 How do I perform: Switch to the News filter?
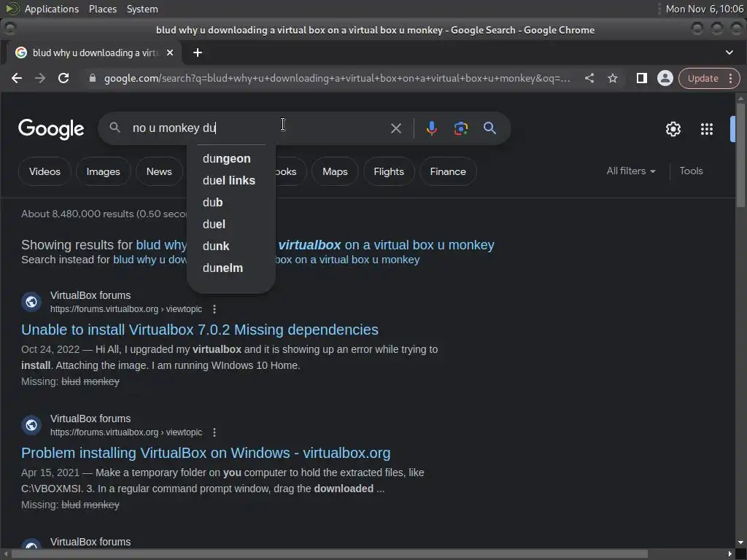point(159,171)
